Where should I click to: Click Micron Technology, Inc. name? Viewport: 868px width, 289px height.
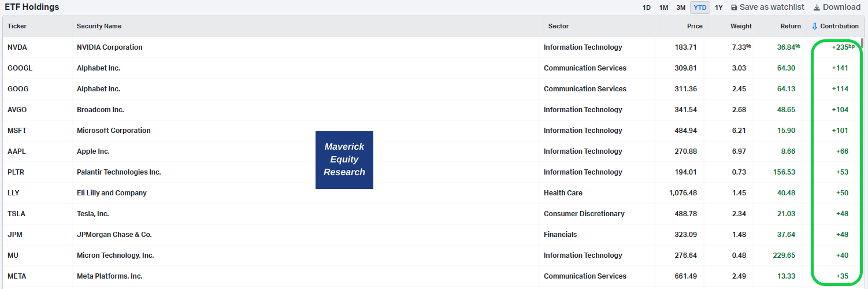tap(116, 255)
